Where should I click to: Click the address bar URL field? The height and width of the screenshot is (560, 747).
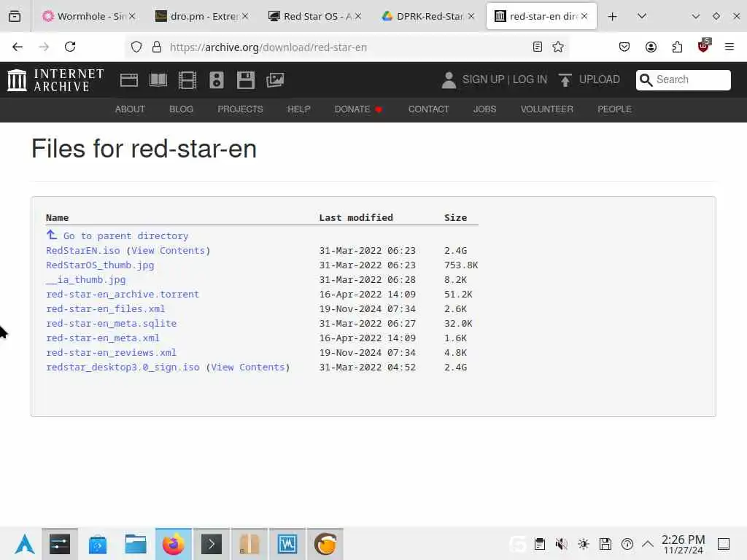coord(348,47)
